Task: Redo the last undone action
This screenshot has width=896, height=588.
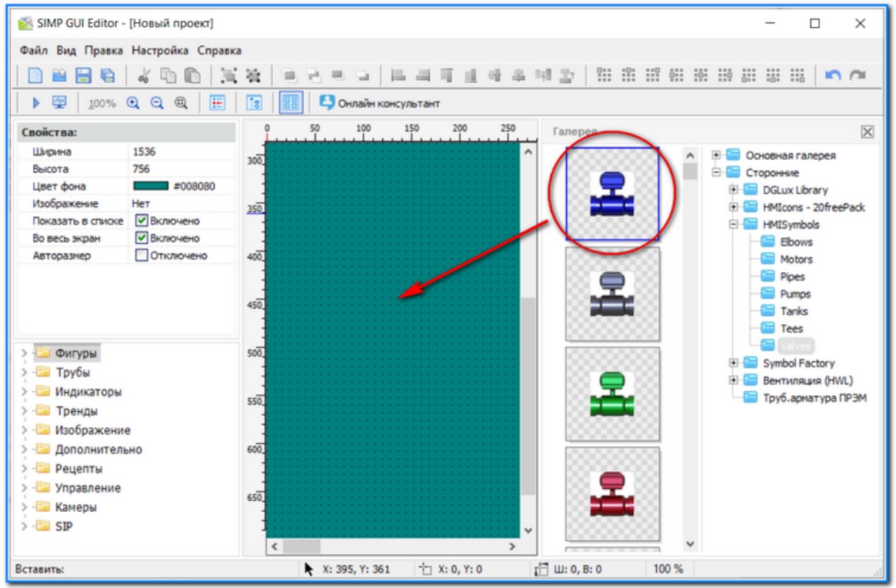Action: pos(858,75)
